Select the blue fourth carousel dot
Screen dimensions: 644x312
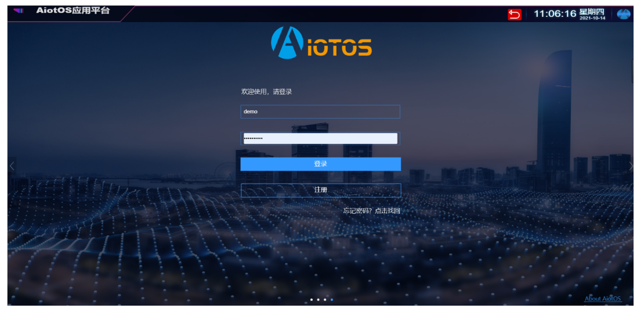[332, 300]
